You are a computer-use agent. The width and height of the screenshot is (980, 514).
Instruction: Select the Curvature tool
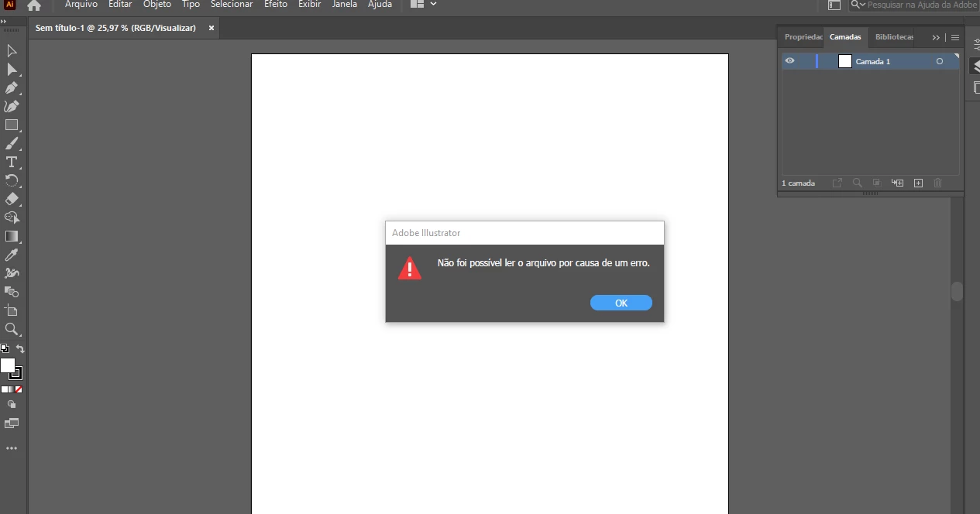click(x=12, y=106)
